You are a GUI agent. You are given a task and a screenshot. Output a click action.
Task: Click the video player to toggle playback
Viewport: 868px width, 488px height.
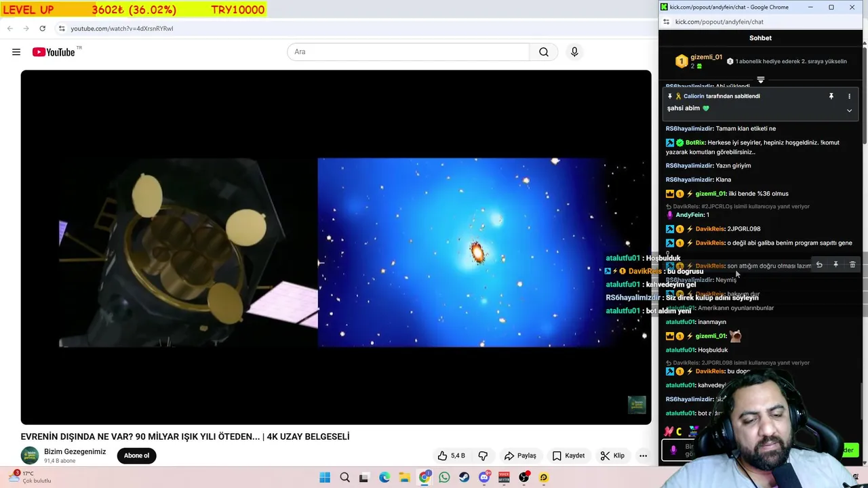click(x=336, y=247)
